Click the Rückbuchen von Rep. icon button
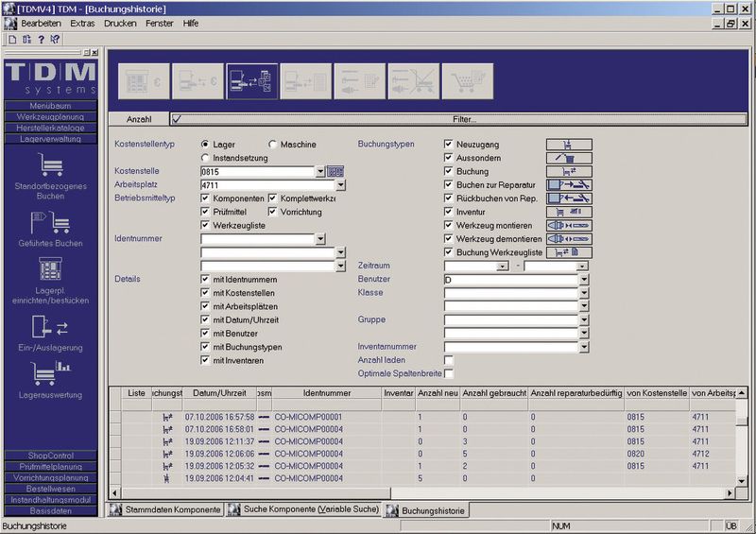Screen dimensions: 756x534 (x=569, y=198)
